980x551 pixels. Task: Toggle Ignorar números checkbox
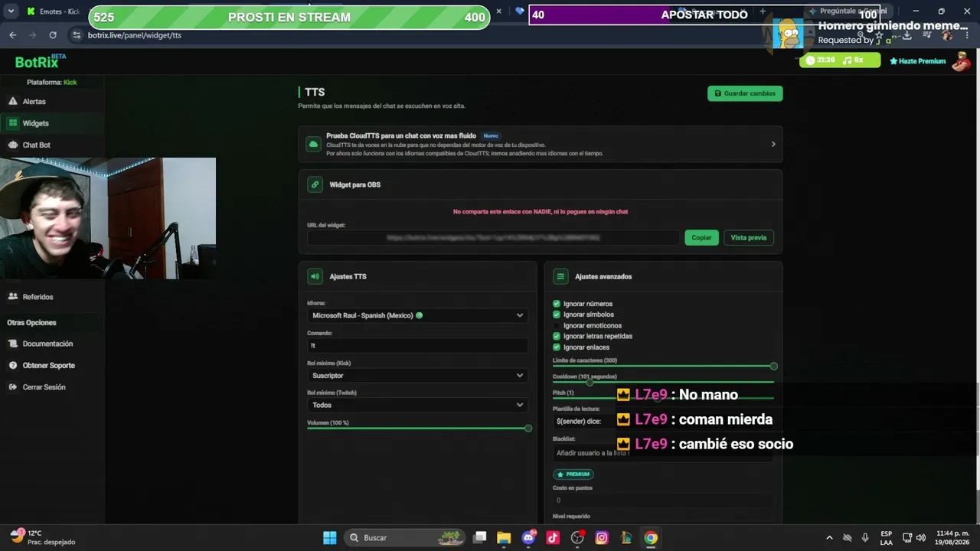coord(557,304)
